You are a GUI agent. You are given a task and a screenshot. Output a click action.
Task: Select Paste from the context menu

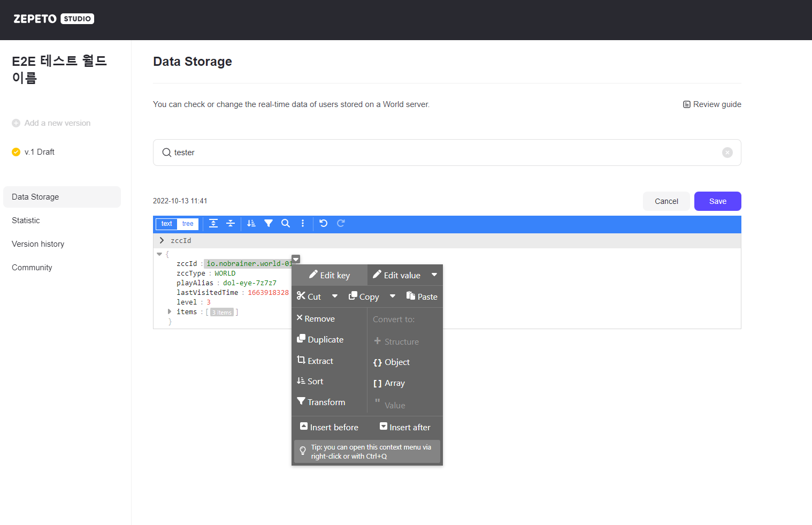tap(422, 296)
